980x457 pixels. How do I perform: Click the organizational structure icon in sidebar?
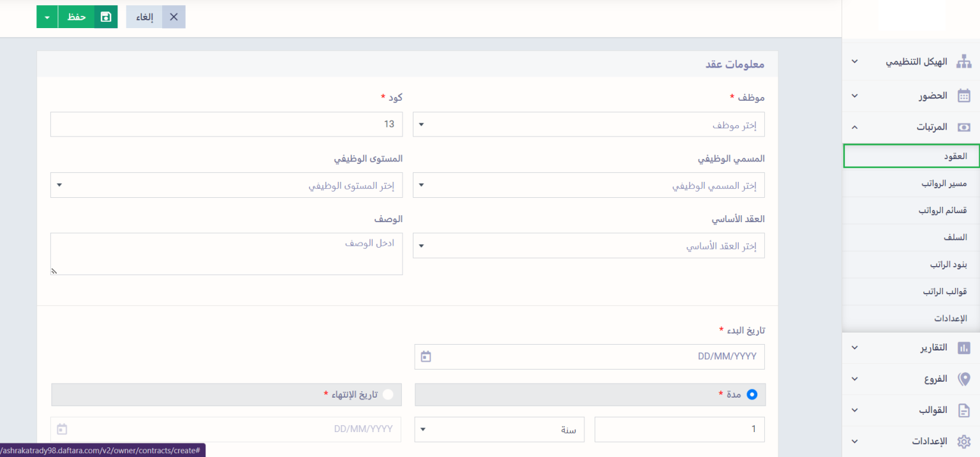(964, 62)
